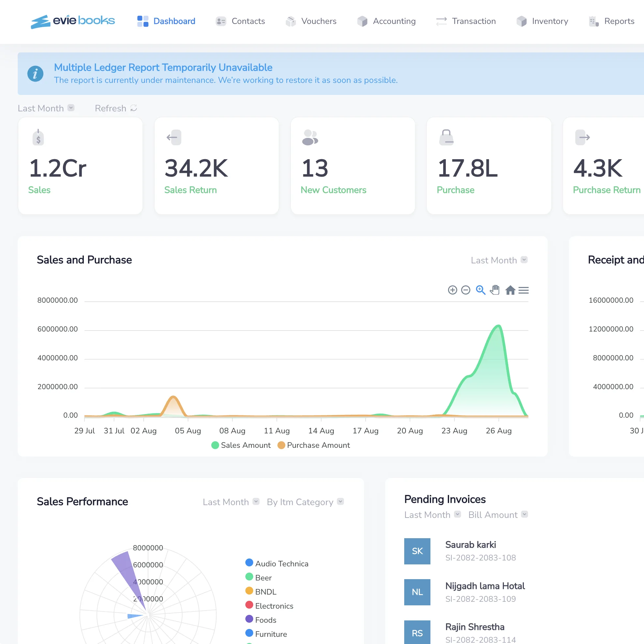
Task: Toggle Audio Technica legend item
Action: 277,563
